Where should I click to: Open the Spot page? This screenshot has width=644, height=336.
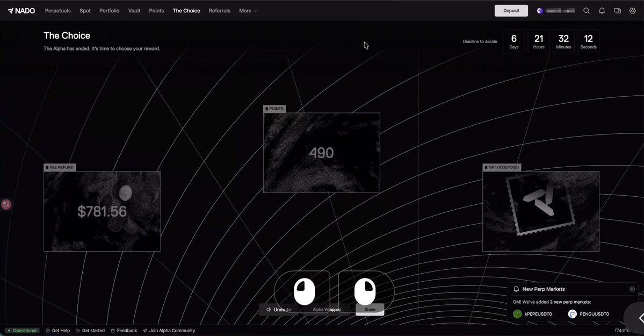pos(85,11)
